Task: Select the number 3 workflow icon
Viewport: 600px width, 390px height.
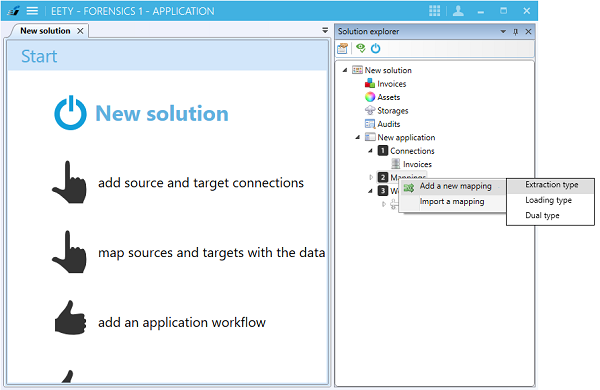Action: point(383,191)
